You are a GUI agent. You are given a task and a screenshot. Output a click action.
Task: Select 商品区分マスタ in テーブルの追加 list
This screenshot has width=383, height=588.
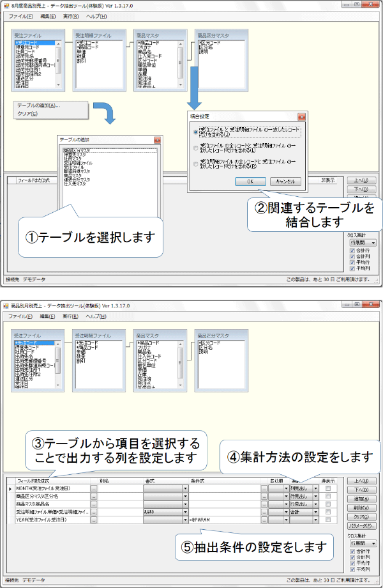(77, 151)
